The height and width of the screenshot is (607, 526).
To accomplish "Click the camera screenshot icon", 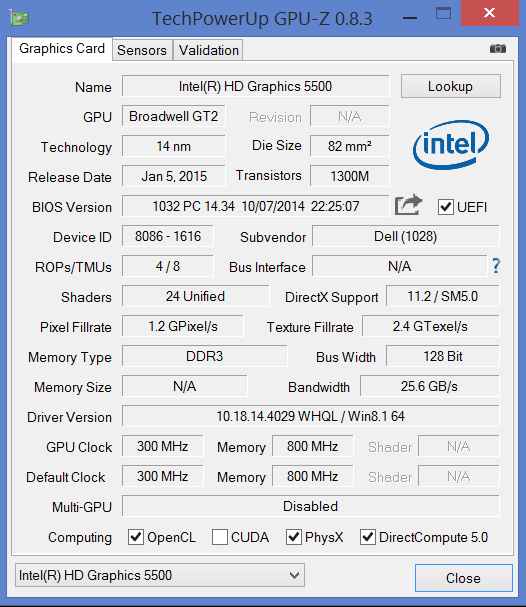I will point(498,48).
